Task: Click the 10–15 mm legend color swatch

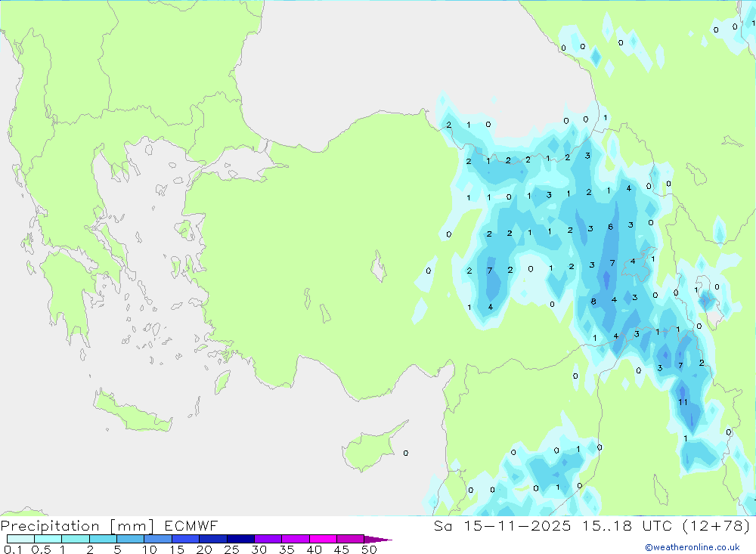Action: (158, 539)
